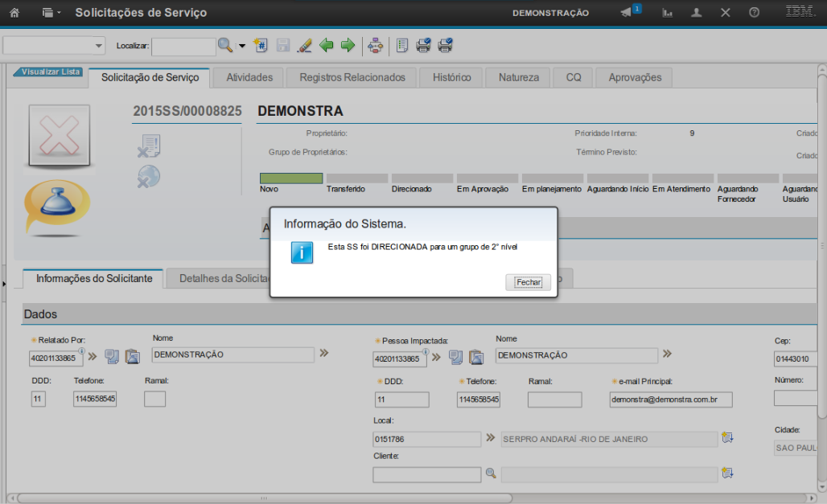Switch to the Atividades tab
The height and width of the screenshot is (504, 827).
pos(249,78)
